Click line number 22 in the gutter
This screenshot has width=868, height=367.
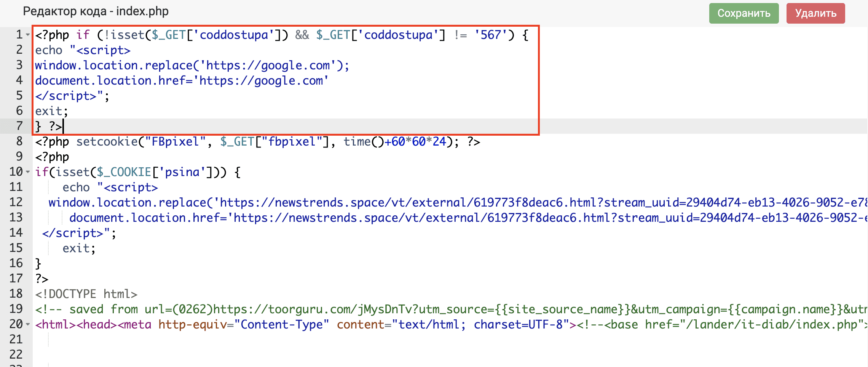pyautogui.click(x=16, y=355)
